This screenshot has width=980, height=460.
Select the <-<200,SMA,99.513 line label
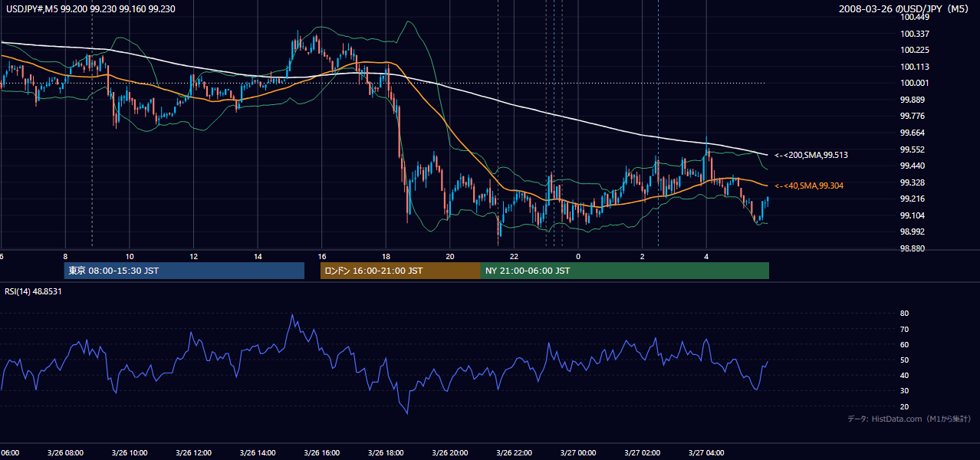point(811,155)
